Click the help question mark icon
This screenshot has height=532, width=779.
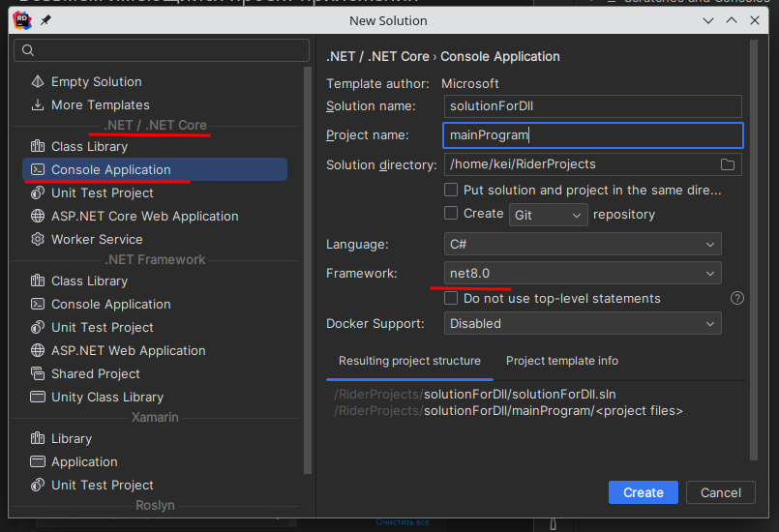(737, 299)
